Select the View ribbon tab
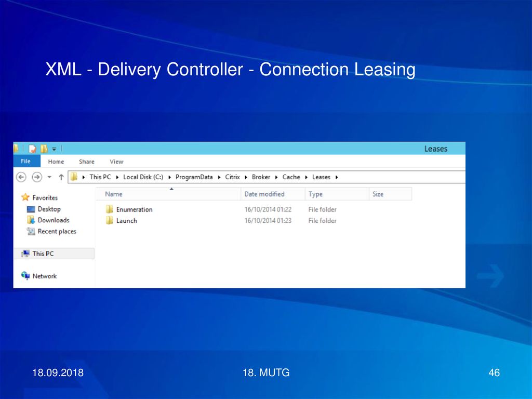The width and height of the screenshot is (532, 399). pyautogui.click(x=116, y=162)
